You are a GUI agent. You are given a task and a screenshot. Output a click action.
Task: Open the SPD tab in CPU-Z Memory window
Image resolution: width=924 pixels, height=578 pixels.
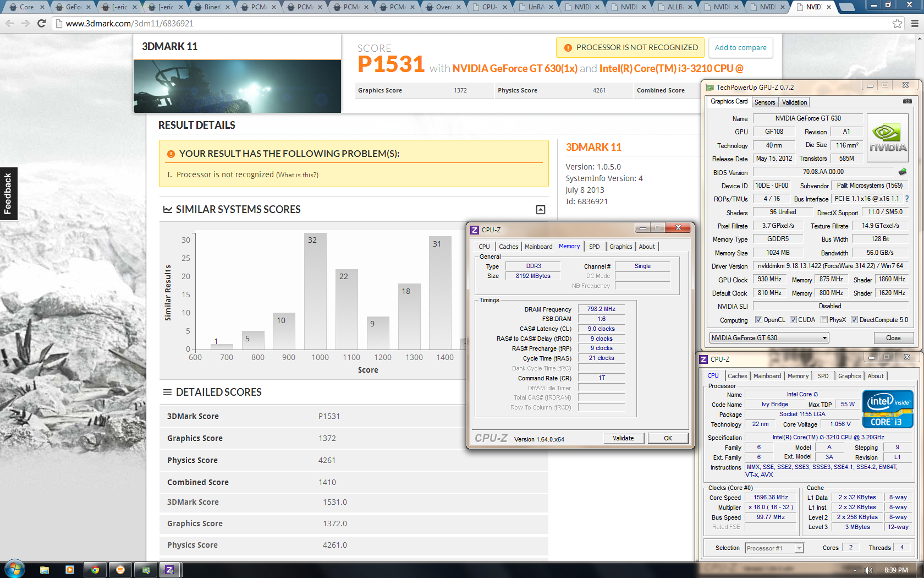(x=594, y=247)
